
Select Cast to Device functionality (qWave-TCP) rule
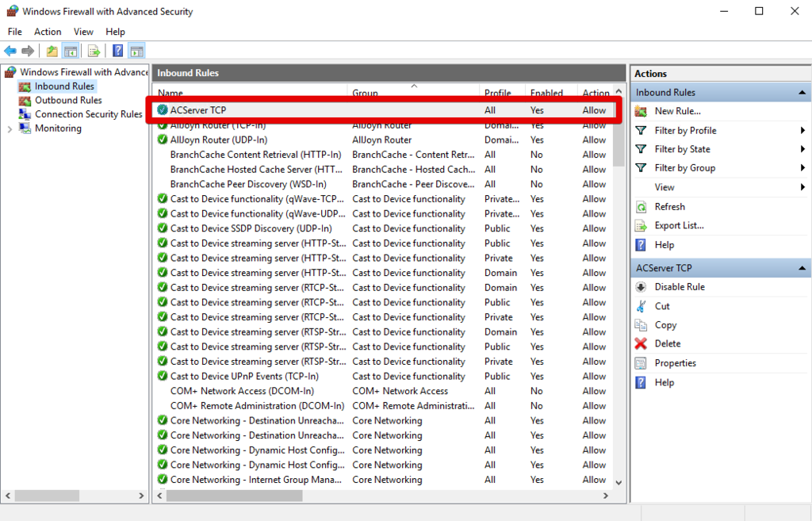[382, 199]
